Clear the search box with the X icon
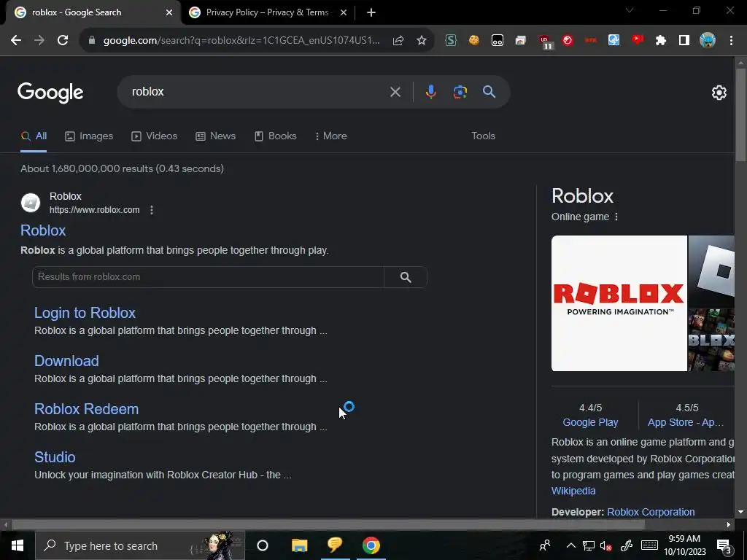This screenshot has width=747, height=560. 395,92
